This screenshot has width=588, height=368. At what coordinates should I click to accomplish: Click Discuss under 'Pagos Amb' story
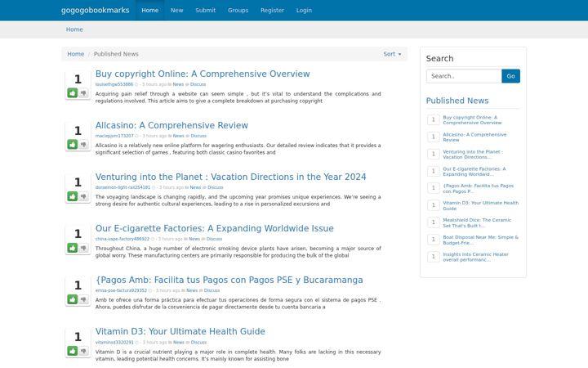[x=212, y=290]
